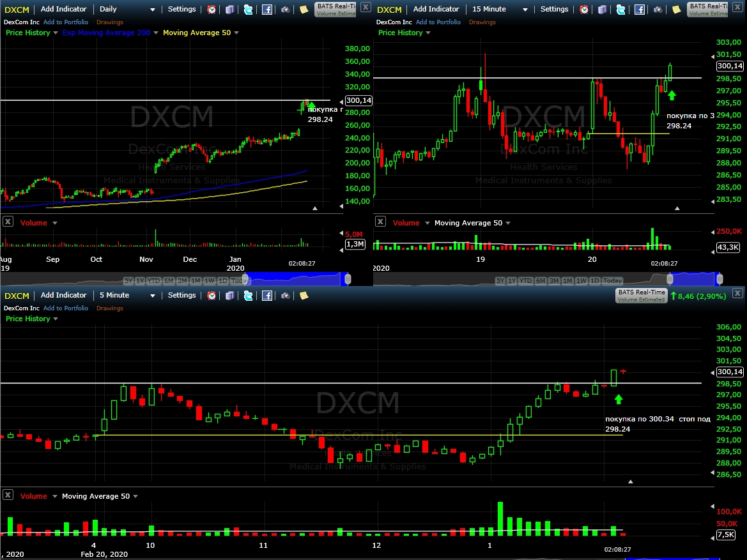
Task: Click the Twitter bird in 15 Minute chart
Action: 620,10
